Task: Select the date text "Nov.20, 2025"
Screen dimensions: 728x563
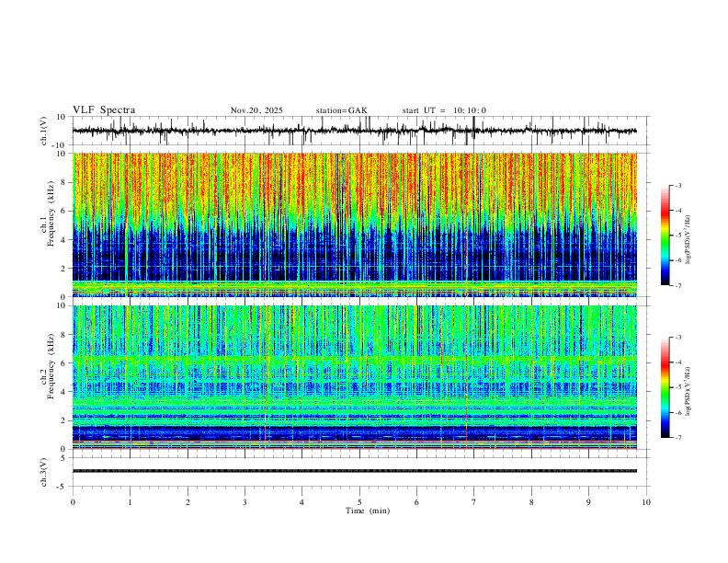Action: point(256,110)
